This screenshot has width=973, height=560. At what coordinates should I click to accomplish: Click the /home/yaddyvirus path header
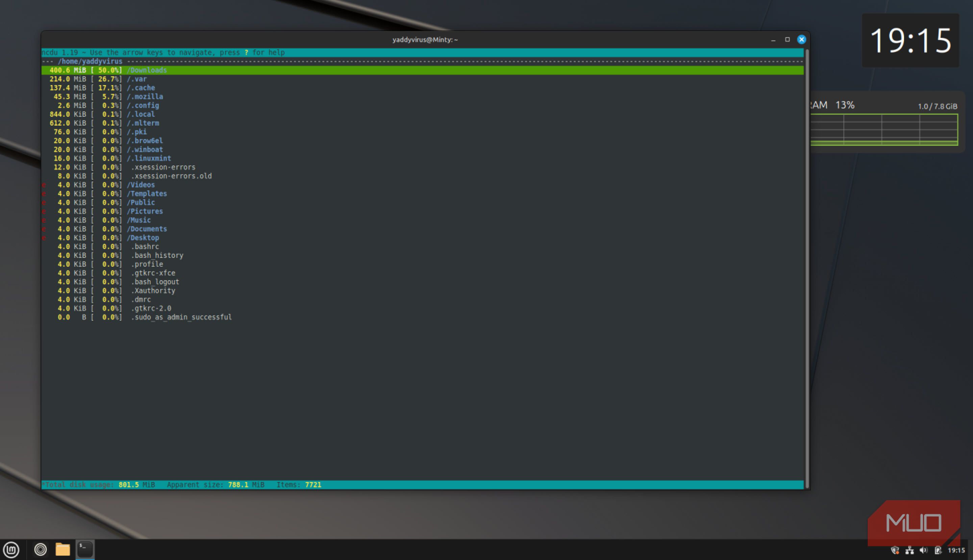pyautogui.click(x=90, y=61)
